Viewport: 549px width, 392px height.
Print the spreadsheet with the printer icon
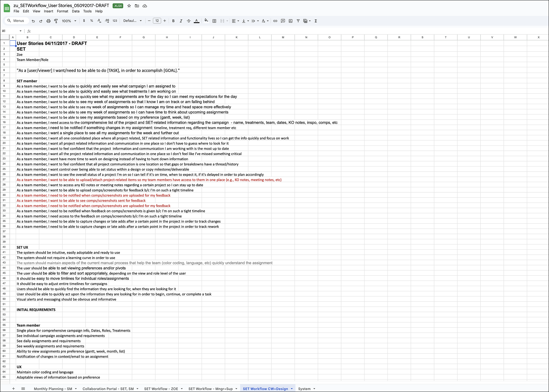pos(48,21)
